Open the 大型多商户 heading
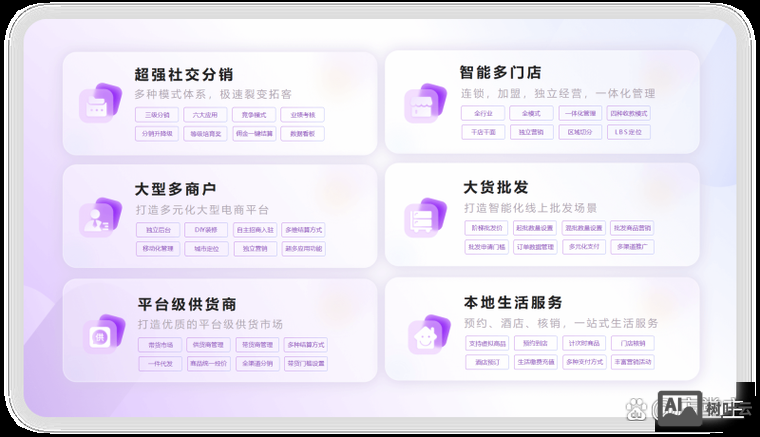 click(x=175, y=189)
